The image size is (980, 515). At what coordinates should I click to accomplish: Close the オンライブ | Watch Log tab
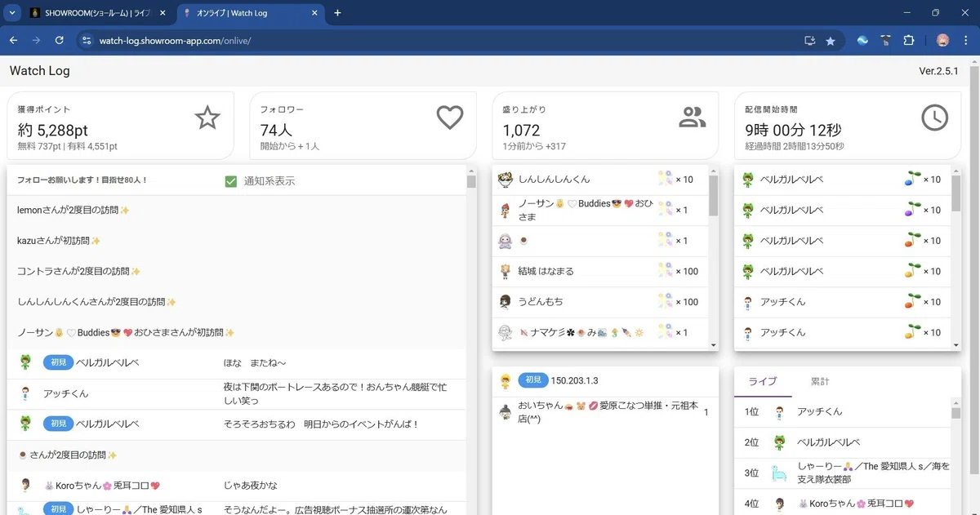pyautogui.click(x=314, y=13)
